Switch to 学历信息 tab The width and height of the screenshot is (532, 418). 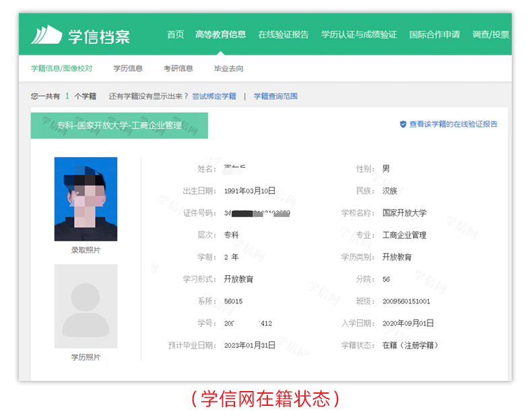pos(128,69)
